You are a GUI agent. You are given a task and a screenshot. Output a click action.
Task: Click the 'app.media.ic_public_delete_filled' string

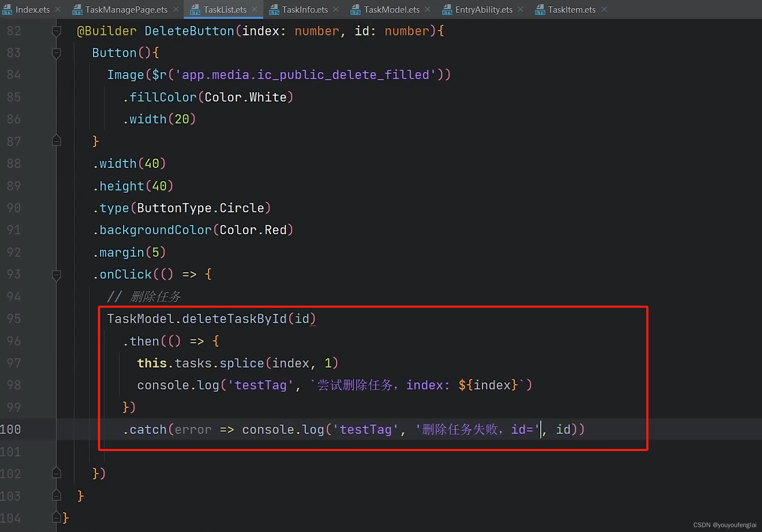coord(306,75)
